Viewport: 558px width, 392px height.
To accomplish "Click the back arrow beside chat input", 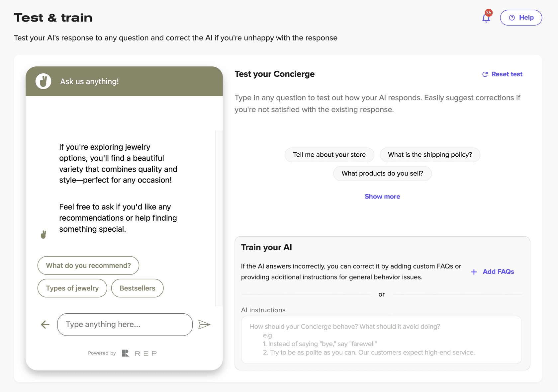I will coord(45,324).
